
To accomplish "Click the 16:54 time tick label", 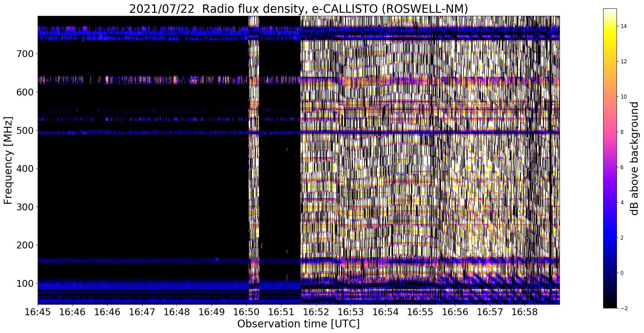I will point(386,312).
